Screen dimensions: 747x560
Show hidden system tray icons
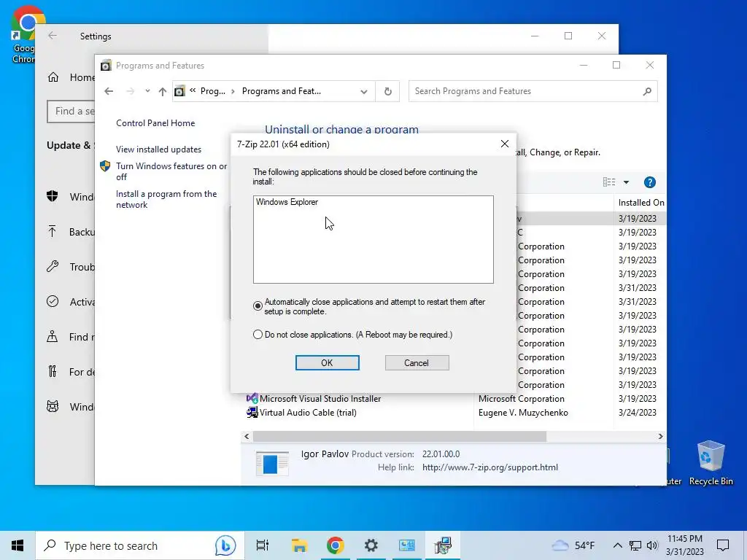click(617, 545)
